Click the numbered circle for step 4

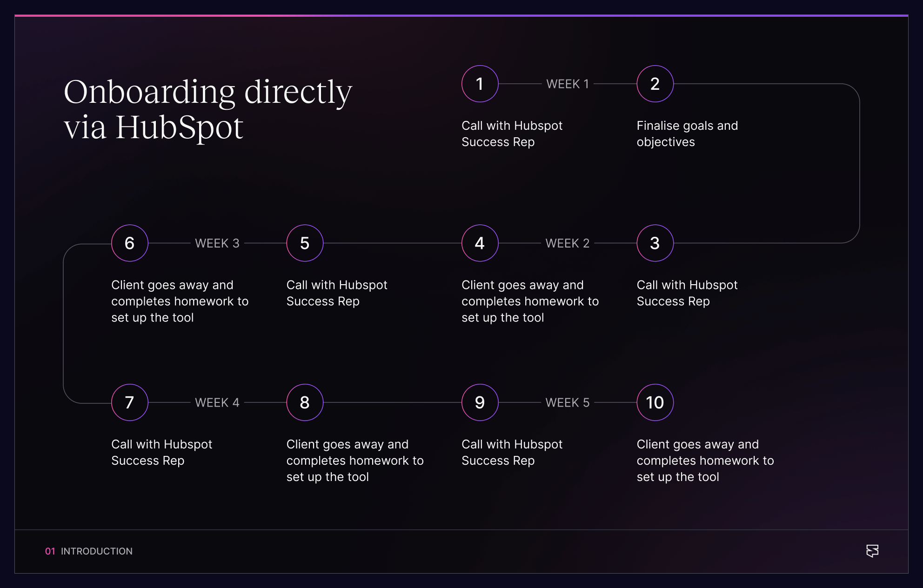pyautogui.click(x=480, y=243)
